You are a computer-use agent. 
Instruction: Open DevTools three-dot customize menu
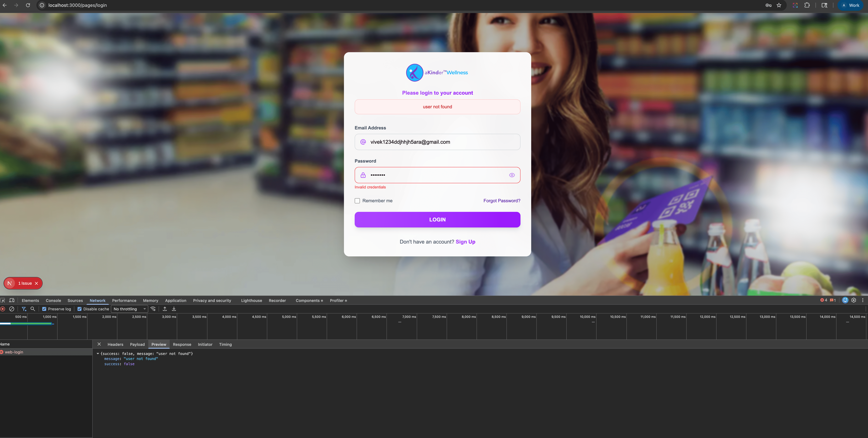pos(863,300)
